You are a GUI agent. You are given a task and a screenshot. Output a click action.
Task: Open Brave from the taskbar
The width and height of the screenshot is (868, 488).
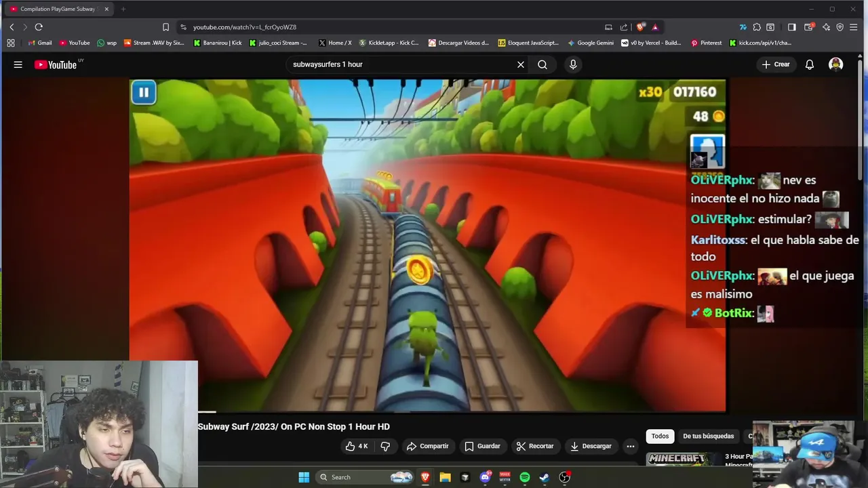425,477
